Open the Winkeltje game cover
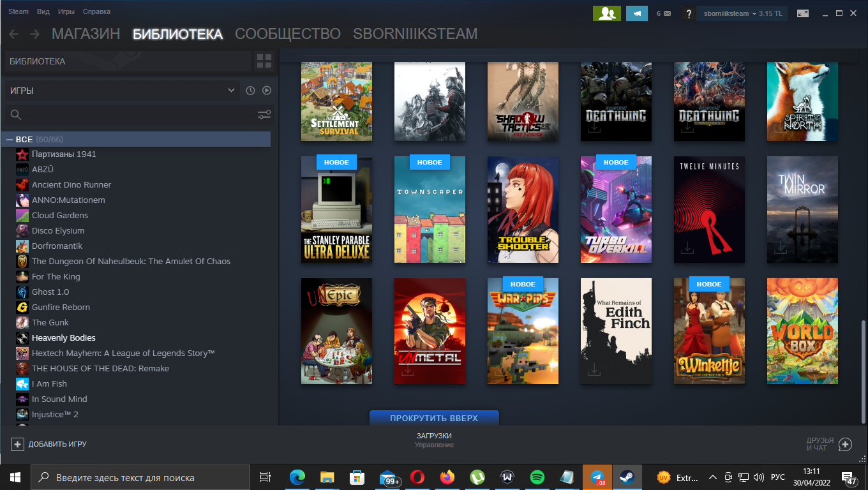 click(x=709, y=330)
